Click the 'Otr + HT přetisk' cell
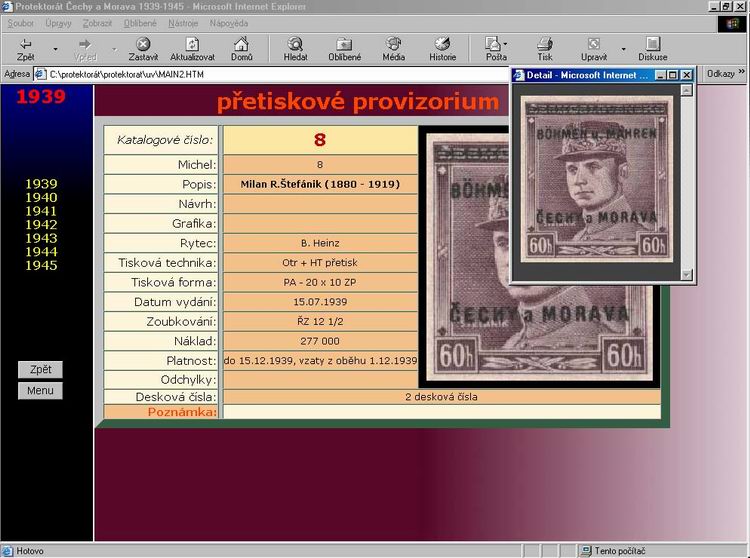750x558 pixels. click(320, 263)
